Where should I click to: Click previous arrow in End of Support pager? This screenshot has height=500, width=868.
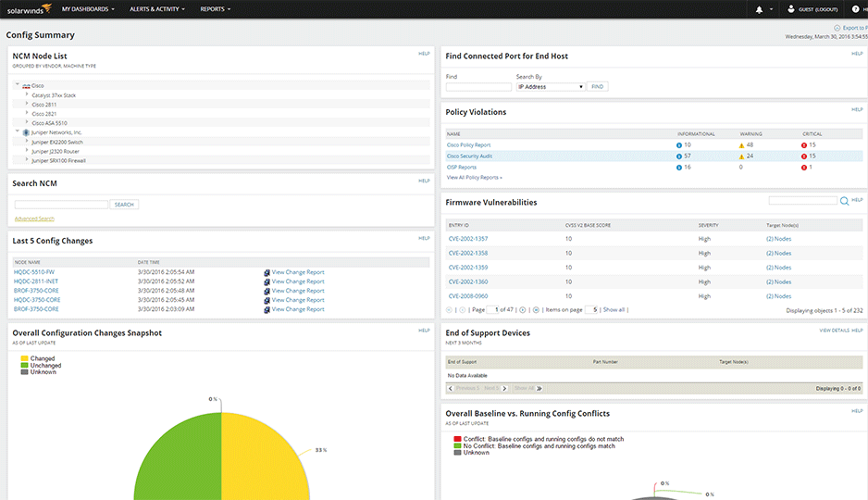coord(451,389)
